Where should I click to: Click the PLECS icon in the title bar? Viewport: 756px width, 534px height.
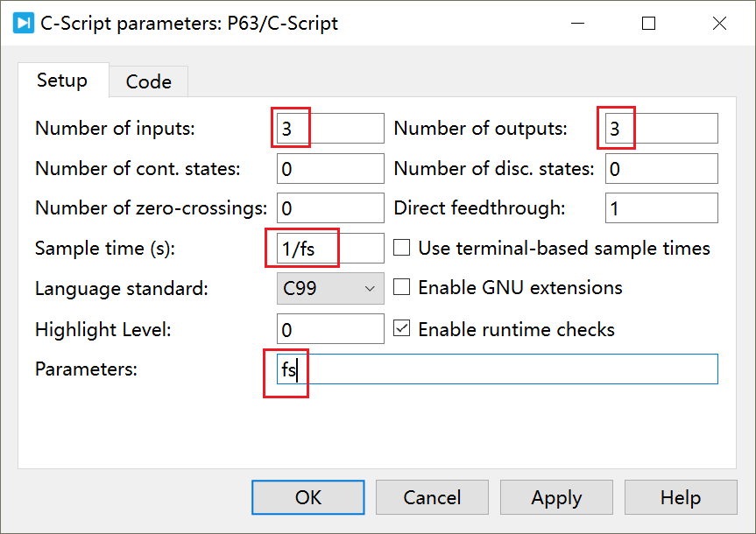(x=23, y=23)
